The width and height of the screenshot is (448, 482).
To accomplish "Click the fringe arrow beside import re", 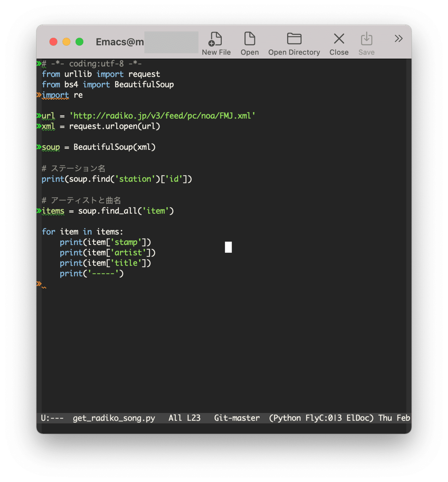I will (38, 95).
